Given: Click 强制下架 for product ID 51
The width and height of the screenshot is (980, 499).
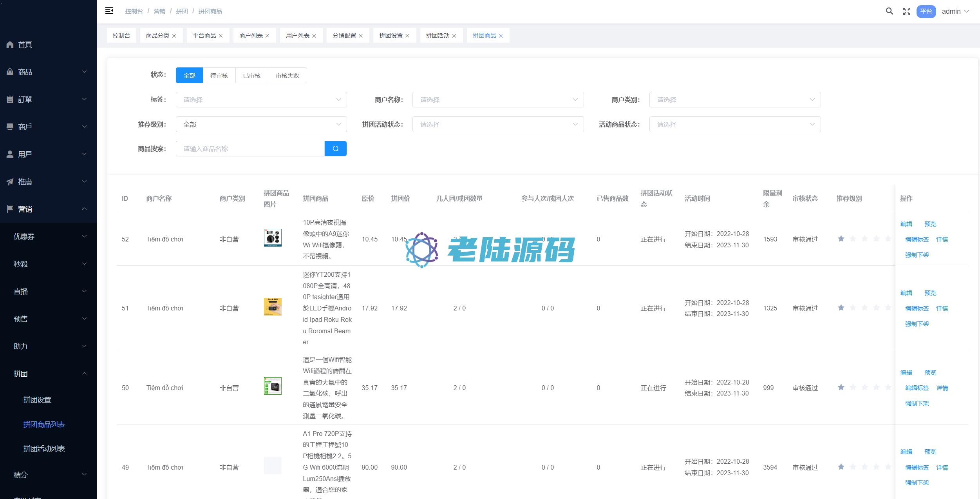Looking at the screenshot, I should click(x=917, y=324).
